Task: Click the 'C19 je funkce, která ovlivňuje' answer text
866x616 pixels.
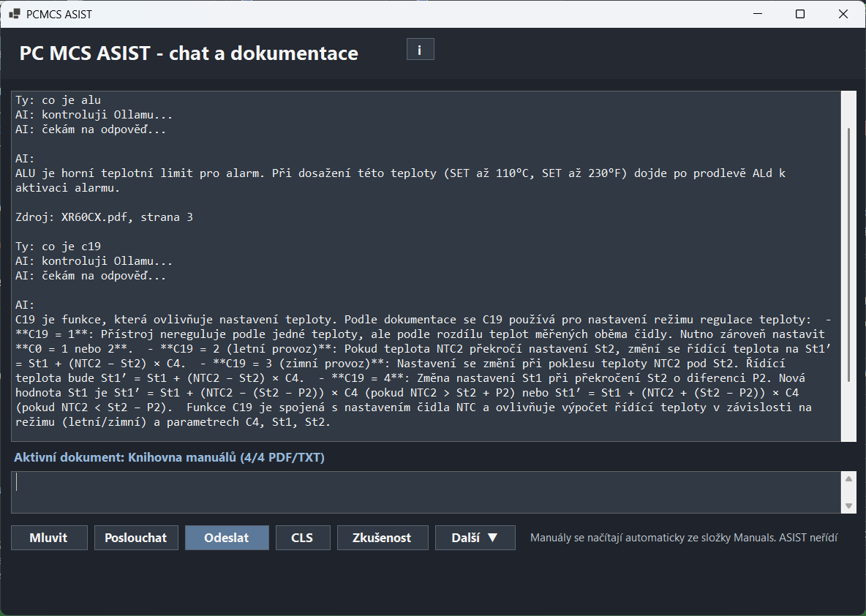Action: [423, 371]
